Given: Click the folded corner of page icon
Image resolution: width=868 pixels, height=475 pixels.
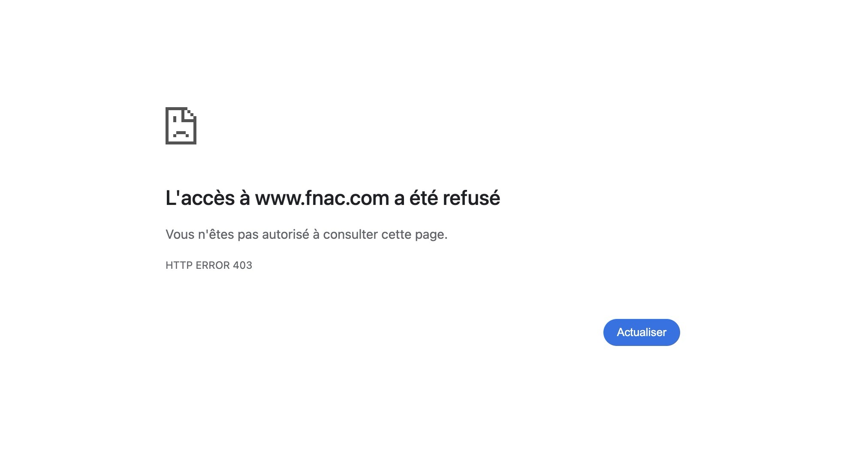Looking at the screenshot, I should click(191, 115).
